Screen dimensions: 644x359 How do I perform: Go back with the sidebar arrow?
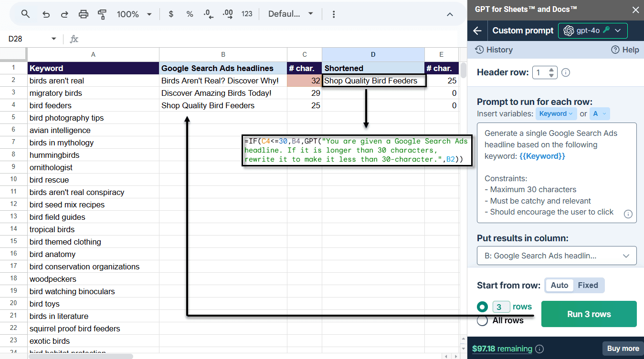pos(477,31)
